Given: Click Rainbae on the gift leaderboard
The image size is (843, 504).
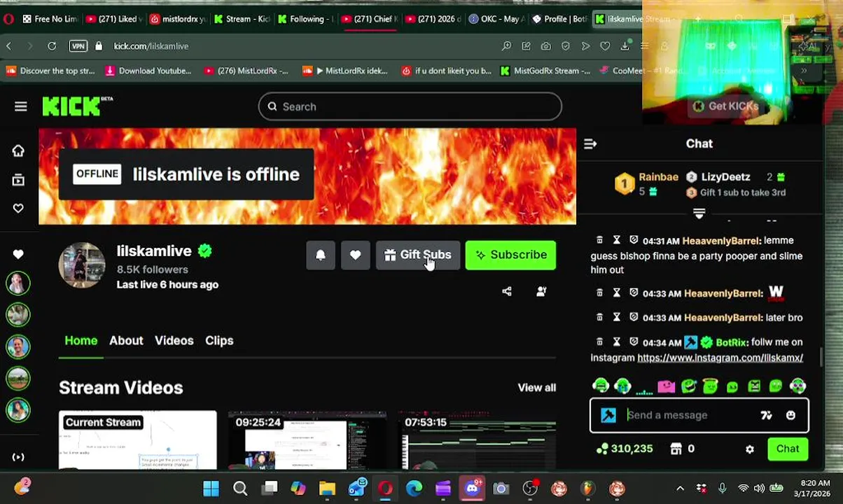Looking at the screenshot, I should tap(658, 177).
